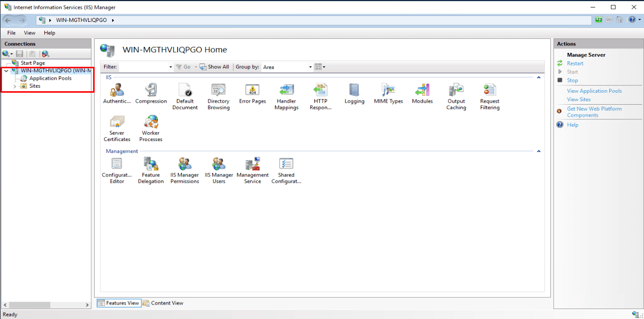The height and width of the screenshot is (319, 644).
Task: Collapse the IIS section group
Action: pos(538,78)
